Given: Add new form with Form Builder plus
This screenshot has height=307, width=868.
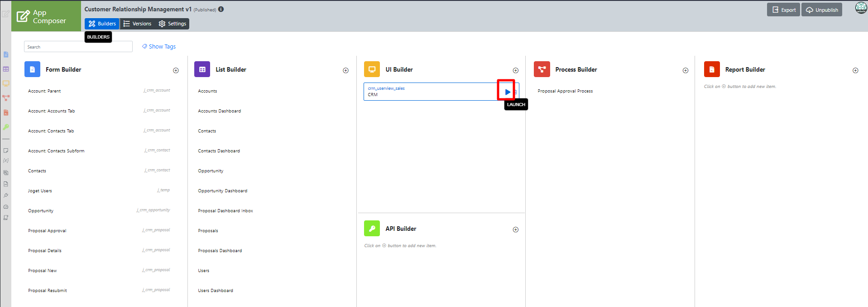Looking at the screenshot, I should (176, 70).
